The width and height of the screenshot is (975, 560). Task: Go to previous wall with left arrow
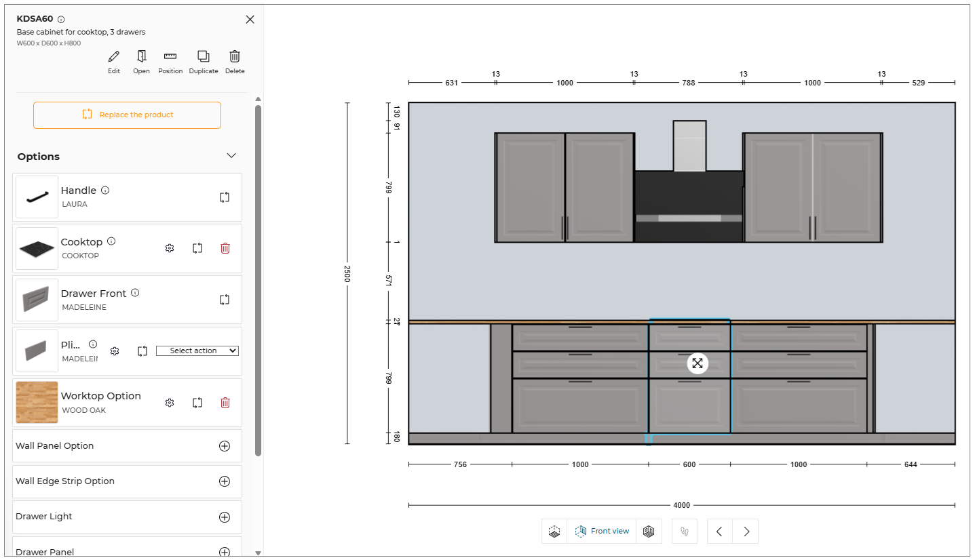pyautogui.click(x=719, y=532)
